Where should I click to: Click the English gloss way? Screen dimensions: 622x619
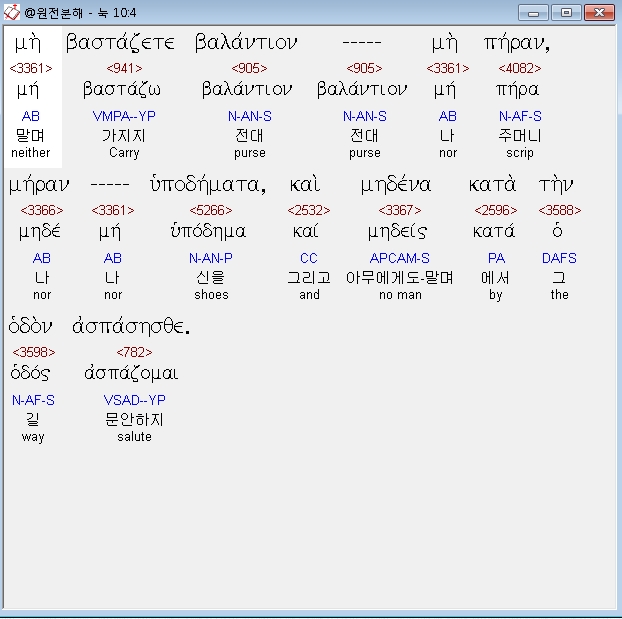(x=33, y=437)
